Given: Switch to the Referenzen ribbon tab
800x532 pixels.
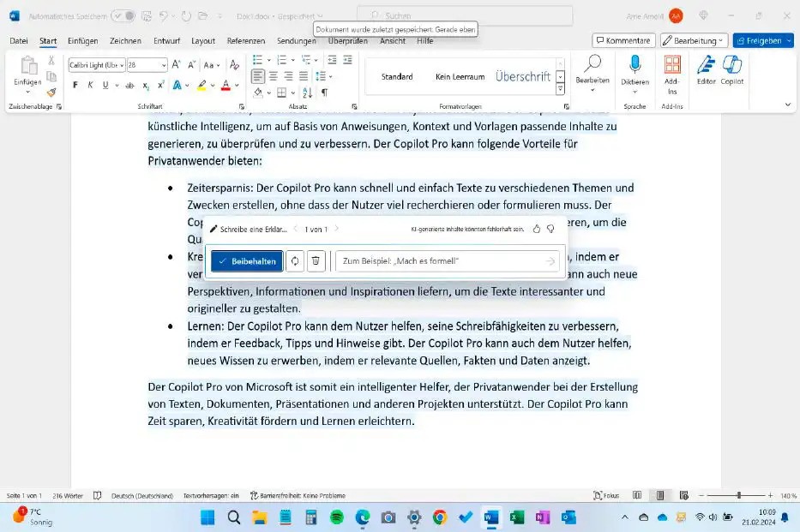Looking at the screenshot, I should (245, 39).
